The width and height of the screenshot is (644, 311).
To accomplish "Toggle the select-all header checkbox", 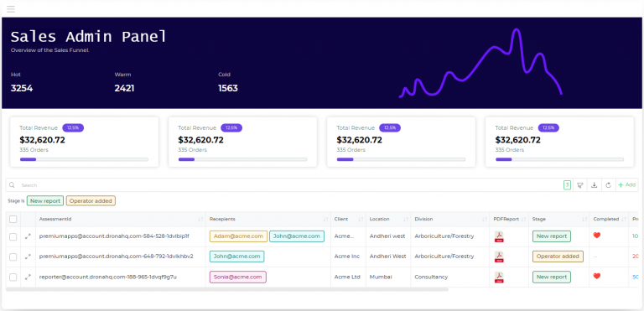I will (x=13, y=219).
